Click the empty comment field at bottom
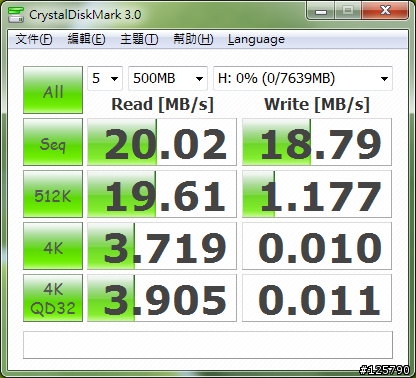Image resolution: width=416 pixels, height=378 pixels. click(x=208, y=345)
